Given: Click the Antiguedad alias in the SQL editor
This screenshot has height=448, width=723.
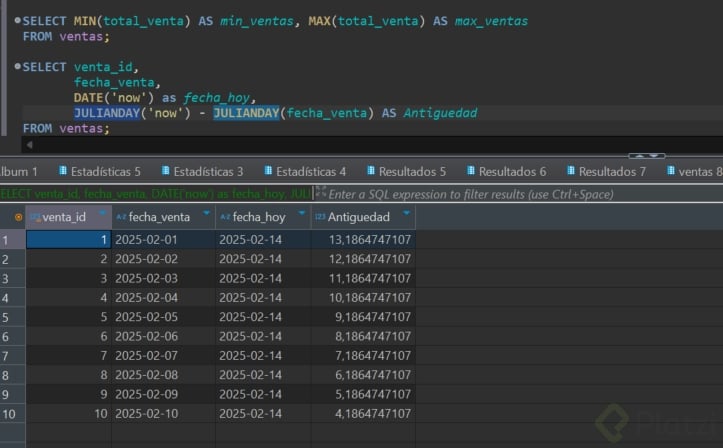Looking at the screenshot, I should [440, 113].
